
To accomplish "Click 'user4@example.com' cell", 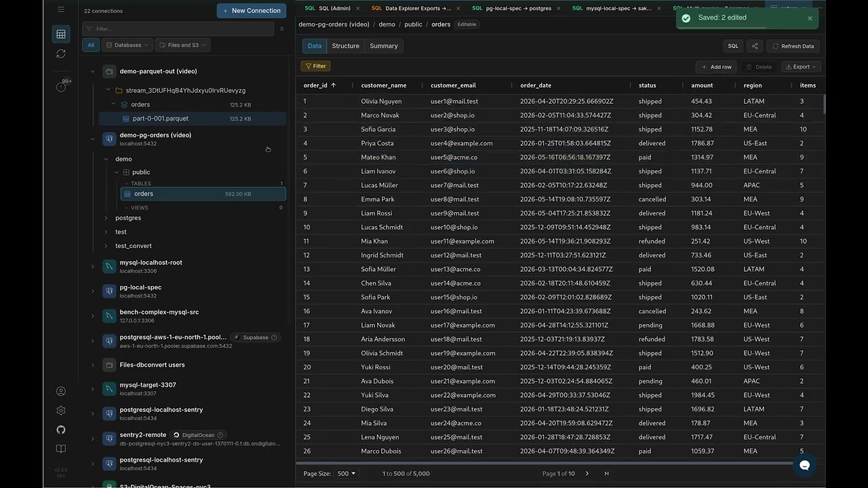I will 462,144.
